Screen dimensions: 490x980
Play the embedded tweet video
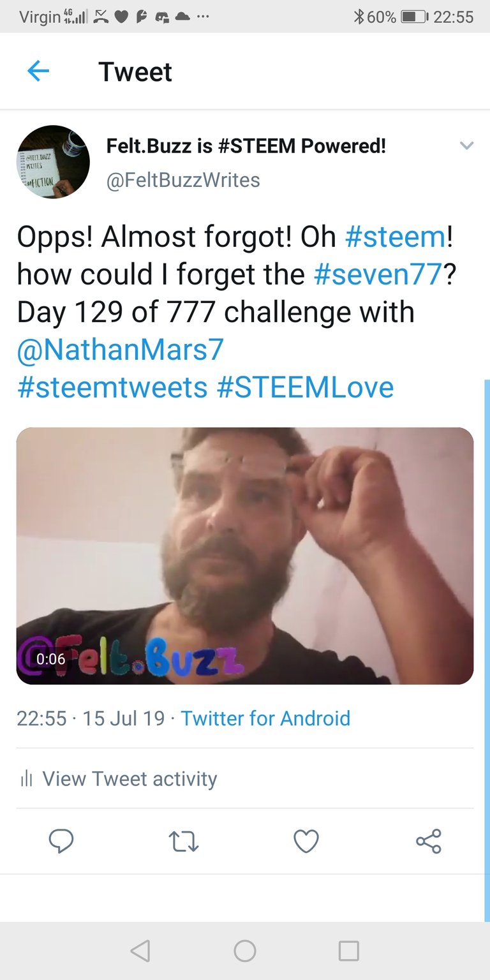[245, 556]
